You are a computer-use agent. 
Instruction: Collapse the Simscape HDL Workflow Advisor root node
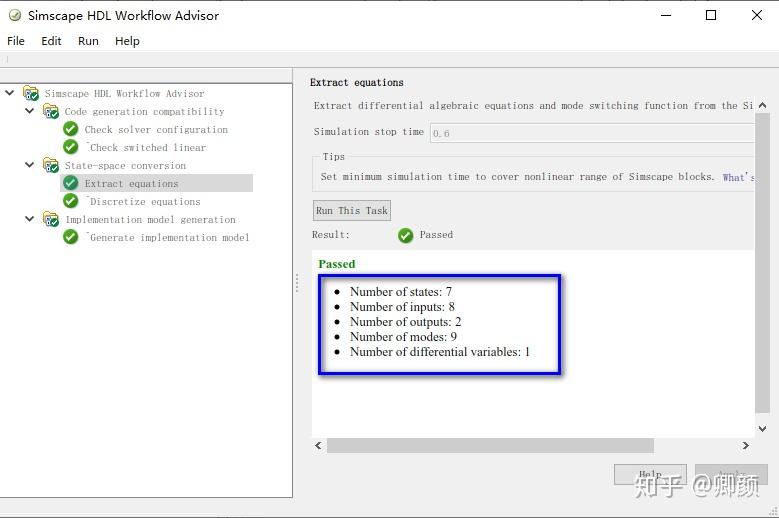(9, 93)
